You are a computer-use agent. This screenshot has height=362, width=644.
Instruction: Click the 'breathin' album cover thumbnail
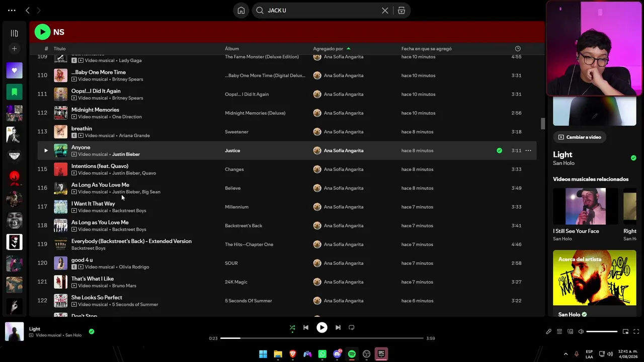[x=60, y=132]
